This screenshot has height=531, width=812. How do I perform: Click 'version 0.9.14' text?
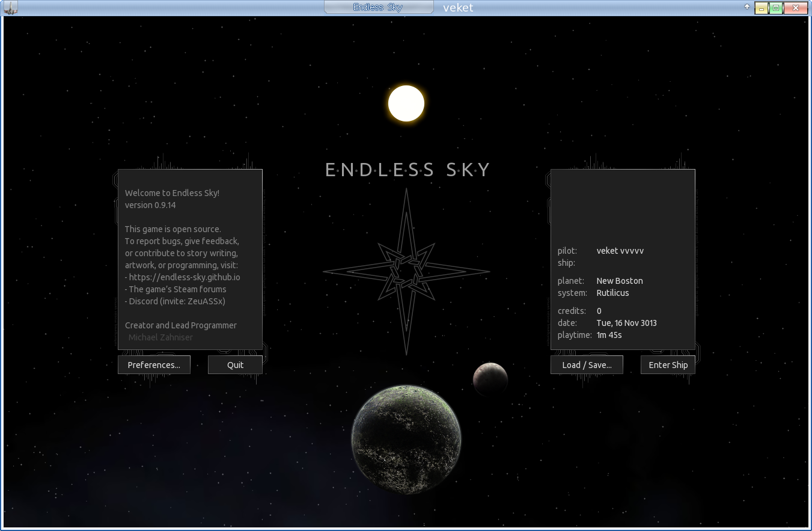point(150,205)
